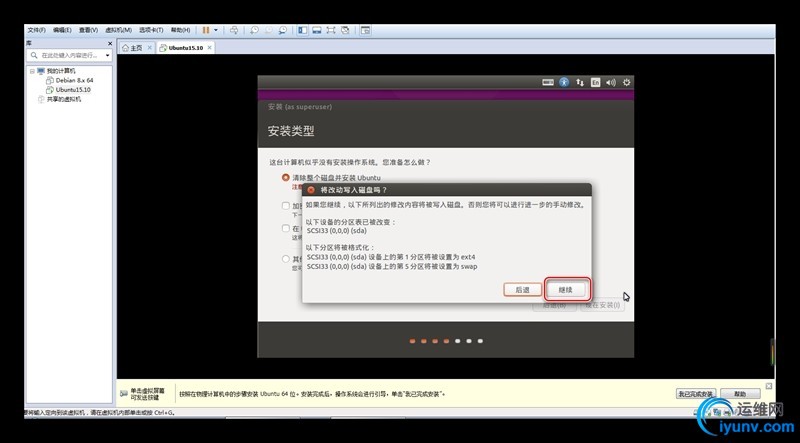Image resolution: width=800 pixels, height=443 pixels.
Task: Collapse the 我的计算机 tree node
Action: pos(32,71)
